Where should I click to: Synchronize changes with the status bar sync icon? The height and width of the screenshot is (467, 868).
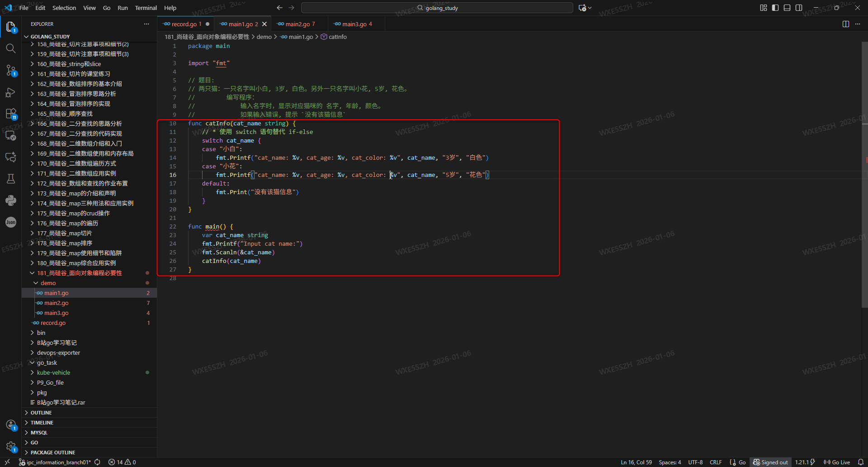tap(97, 462)
